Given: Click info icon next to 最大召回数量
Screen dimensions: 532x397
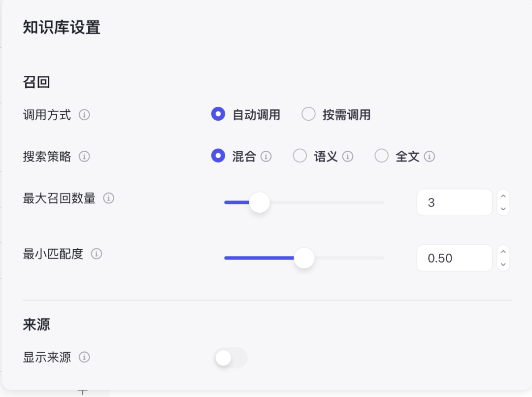Looking at the screenshot, I should [x=108, y=198].
